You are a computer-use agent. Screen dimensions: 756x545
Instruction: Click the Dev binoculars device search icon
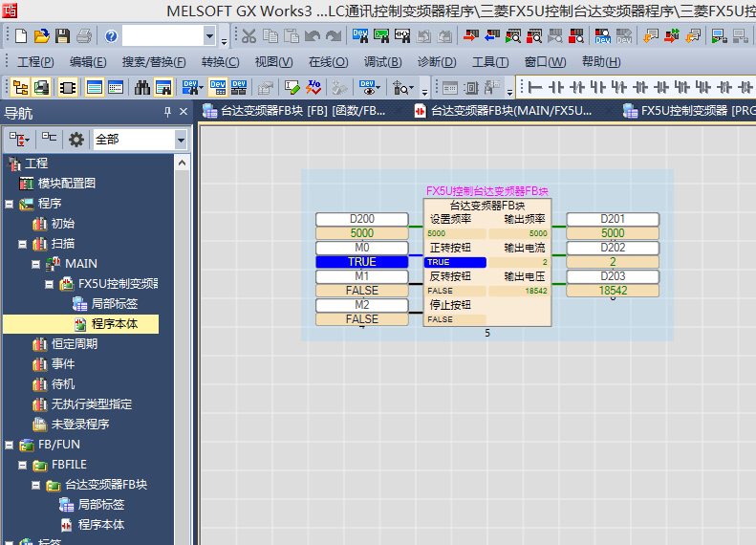(x=360, y=35)
